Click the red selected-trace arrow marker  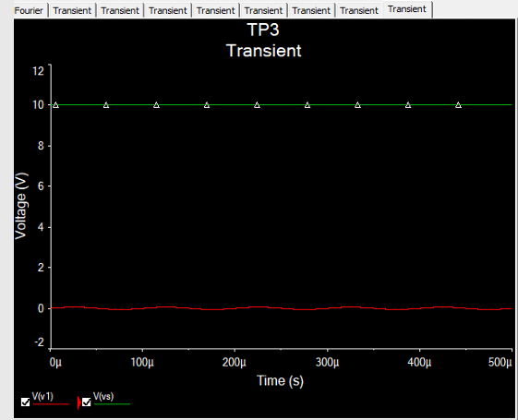78,402
